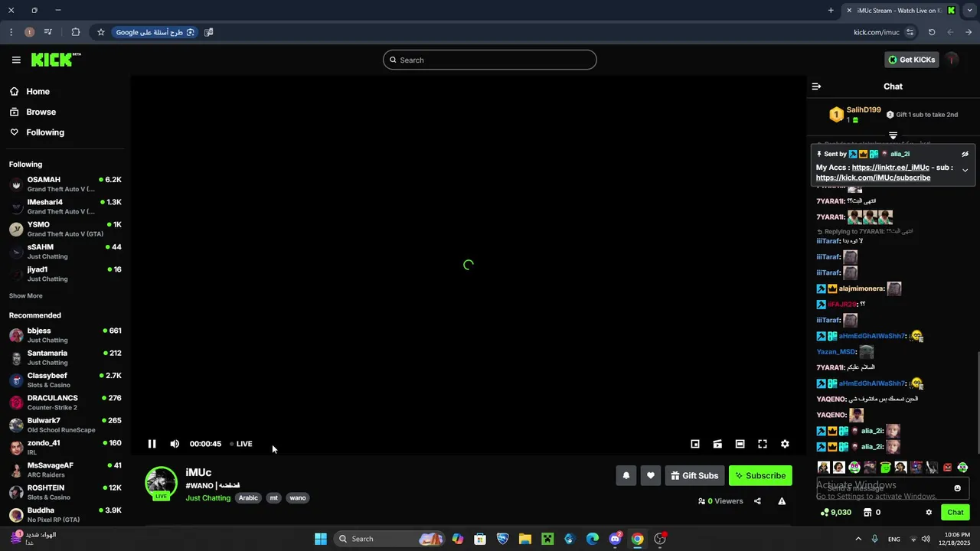Open the linktr.ee/_iMUc link

890,168
